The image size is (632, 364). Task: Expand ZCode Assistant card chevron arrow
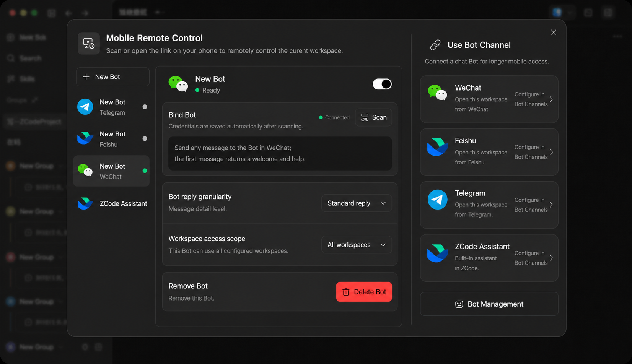551,258
